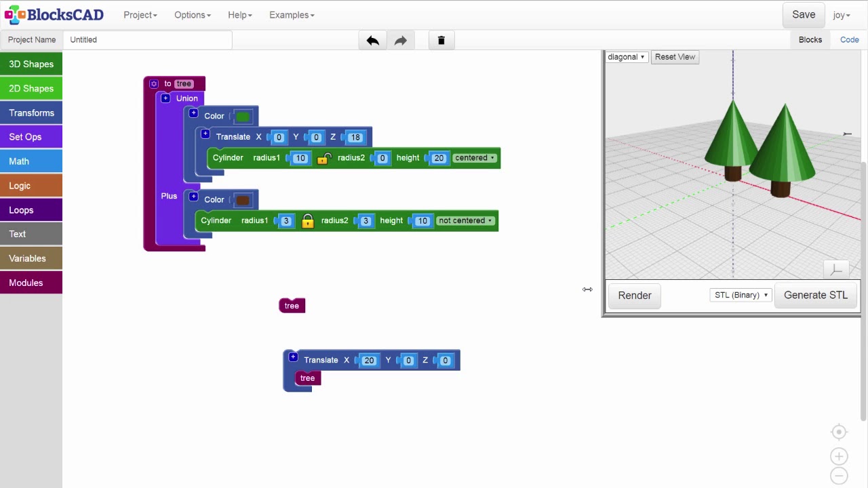Click the Project Name input field

(x=148, y=40)
